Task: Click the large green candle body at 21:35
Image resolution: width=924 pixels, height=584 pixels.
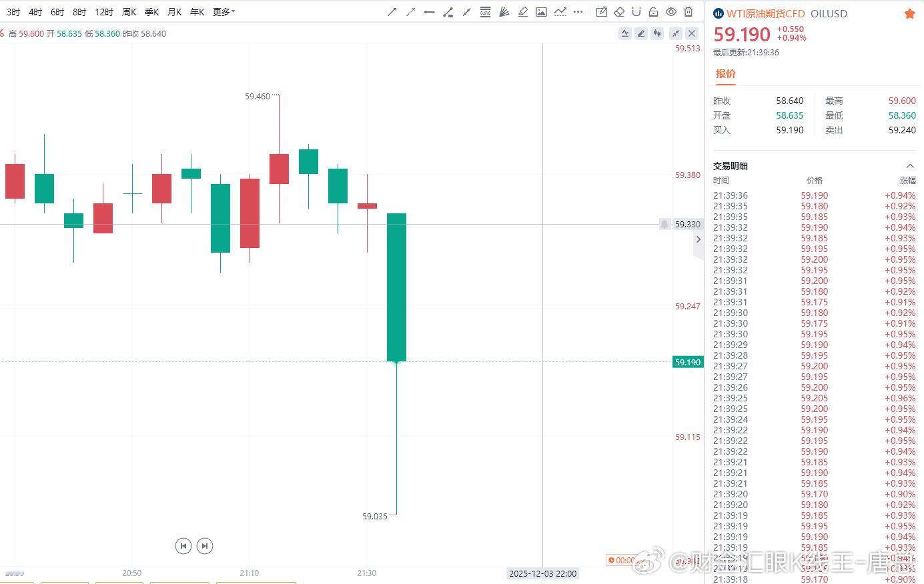Action: (397, 287)
